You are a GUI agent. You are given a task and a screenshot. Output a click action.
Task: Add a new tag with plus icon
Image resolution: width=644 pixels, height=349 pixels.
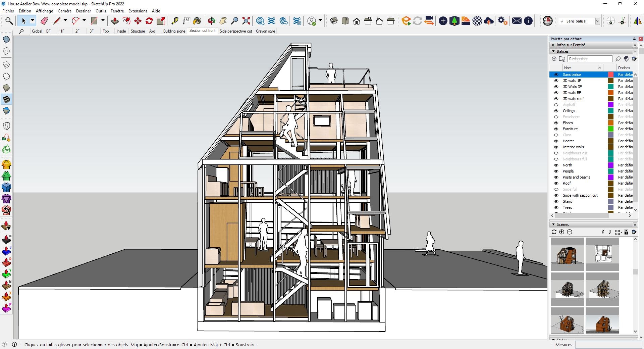[x=554, y=59]
